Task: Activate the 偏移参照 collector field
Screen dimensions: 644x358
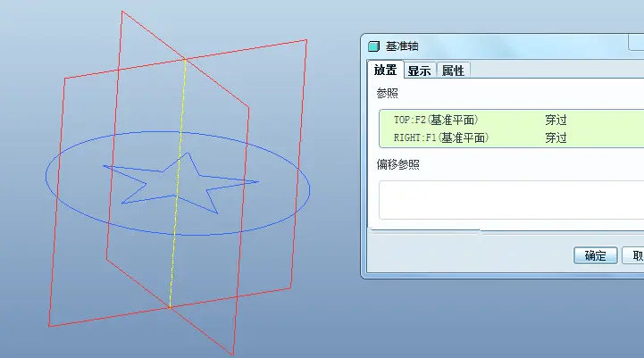Action: click(x=511, y=200)
